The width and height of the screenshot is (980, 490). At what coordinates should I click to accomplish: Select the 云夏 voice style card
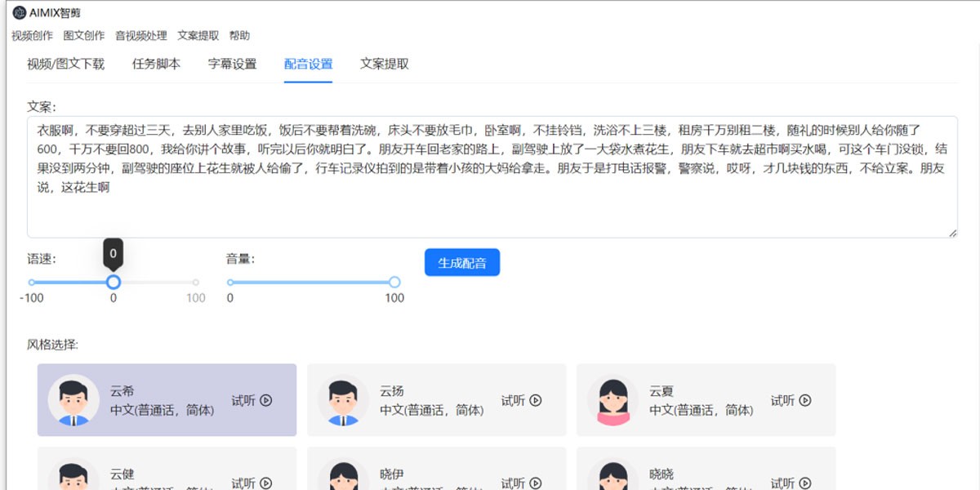click(x=706, y=399)
